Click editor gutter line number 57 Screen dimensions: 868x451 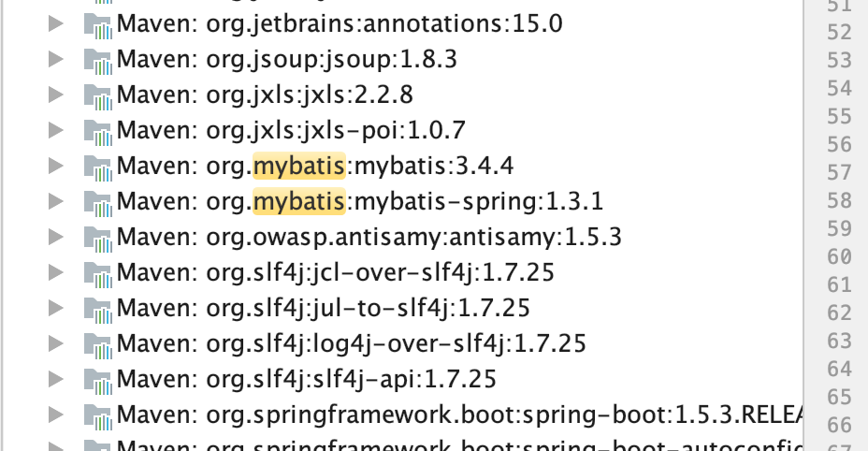pyautogui.click(x=839, y=173)
